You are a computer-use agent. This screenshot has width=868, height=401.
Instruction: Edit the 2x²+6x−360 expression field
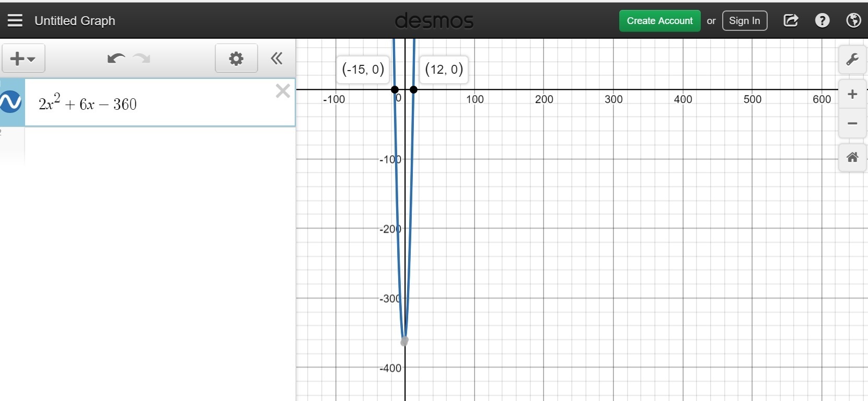(x=160, y=103)
